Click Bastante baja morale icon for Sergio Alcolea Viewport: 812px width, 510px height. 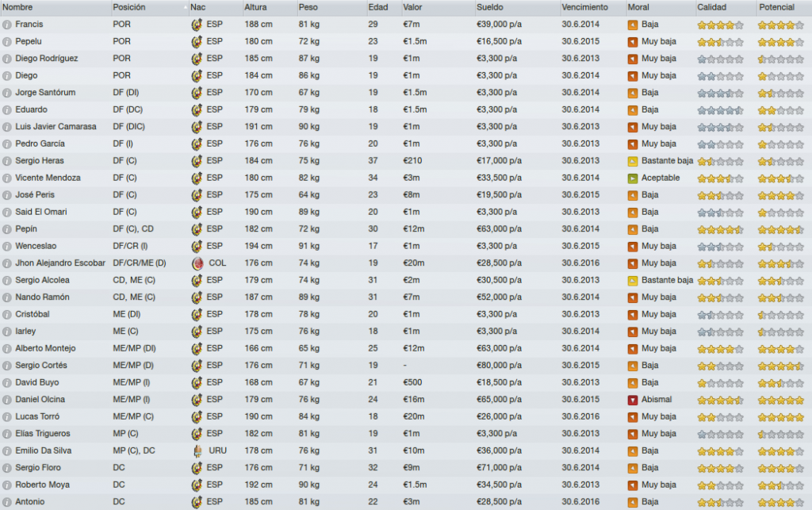pos(632,280)
